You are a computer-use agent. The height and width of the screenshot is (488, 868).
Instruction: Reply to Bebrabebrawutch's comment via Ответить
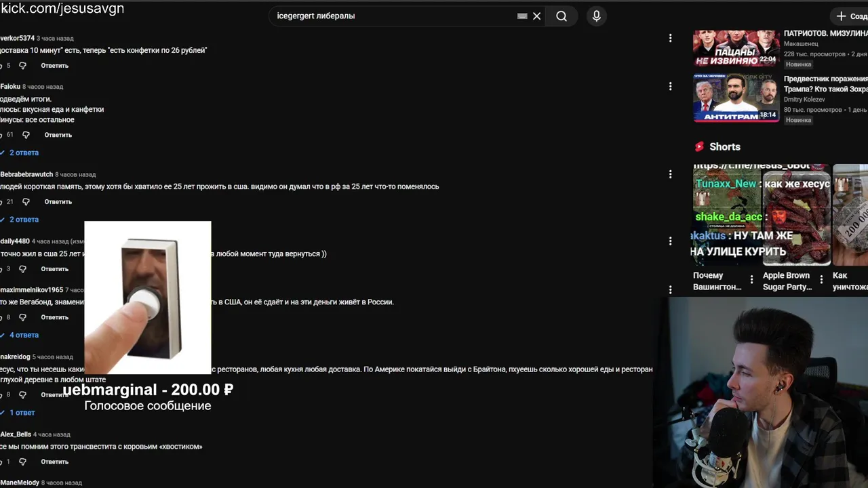58,202
